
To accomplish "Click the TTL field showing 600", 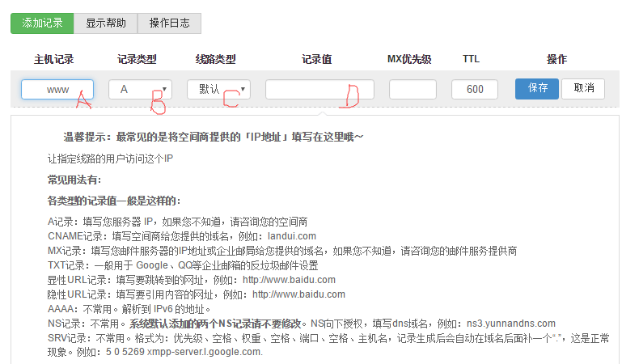I will (x=475, y=89).
